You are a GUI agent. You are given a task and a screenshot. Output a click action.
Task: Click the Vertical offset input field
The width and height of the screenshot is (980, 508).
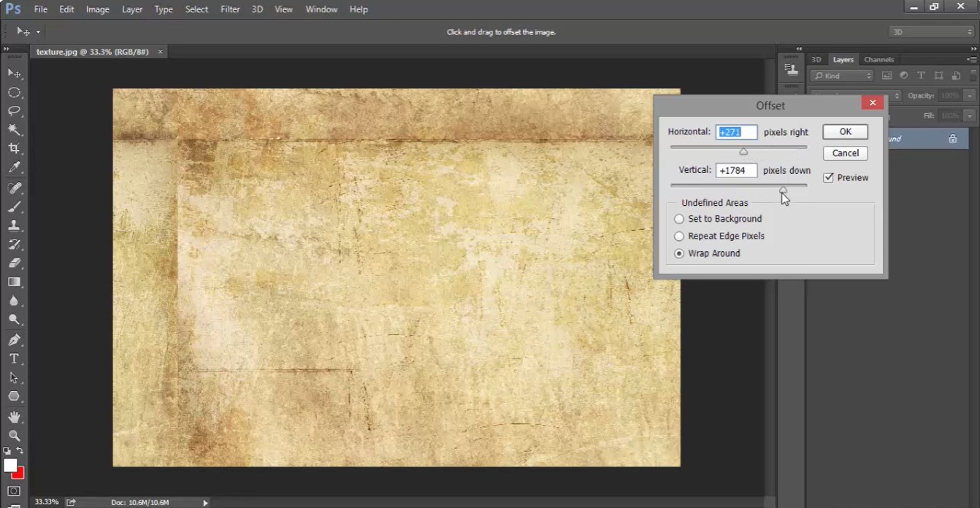(x=736, y=170)
